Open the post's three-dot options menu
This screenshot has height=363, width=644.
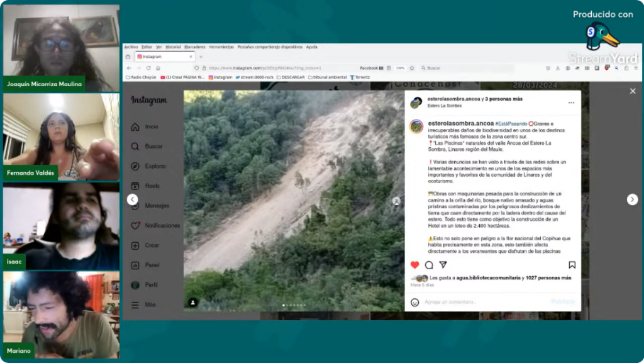(x=571, y=103)
